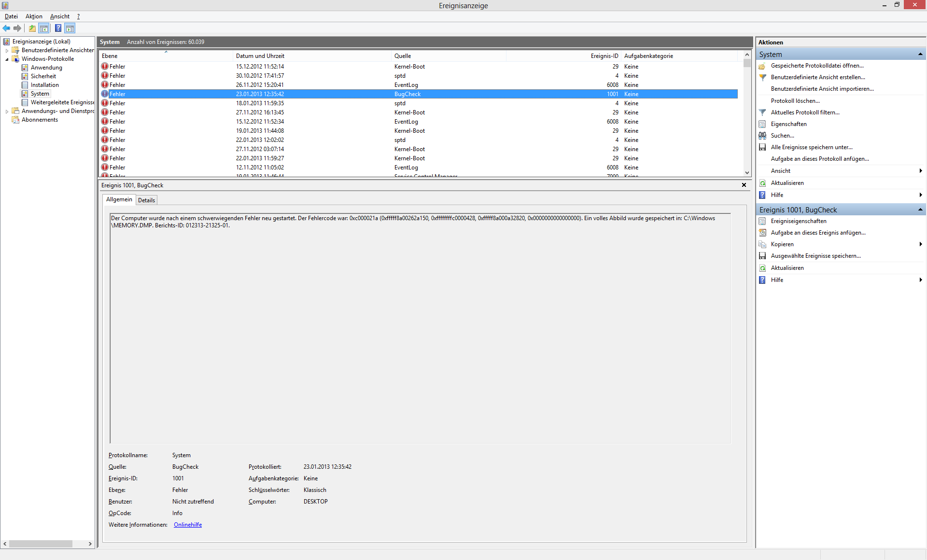
Task: Click the event list scroll down arrow
Action: (747, 172)
